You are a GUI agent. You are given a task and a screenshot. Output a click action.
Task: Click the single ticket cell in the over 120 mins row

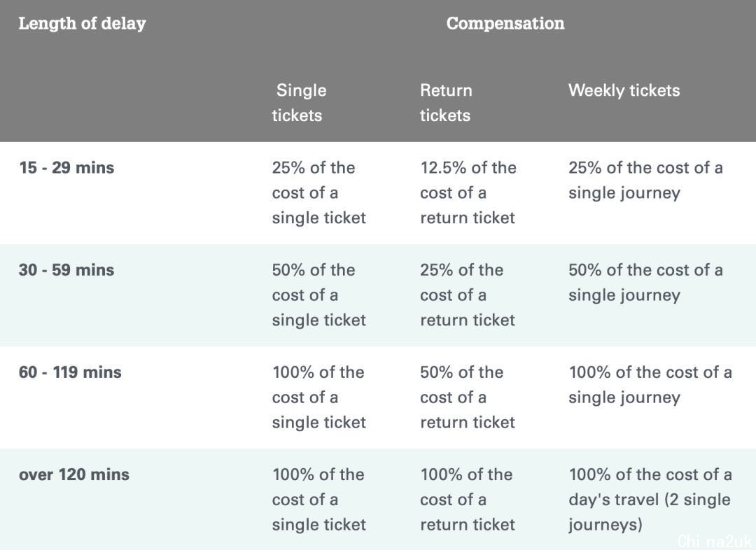click(x=318, y=500)
